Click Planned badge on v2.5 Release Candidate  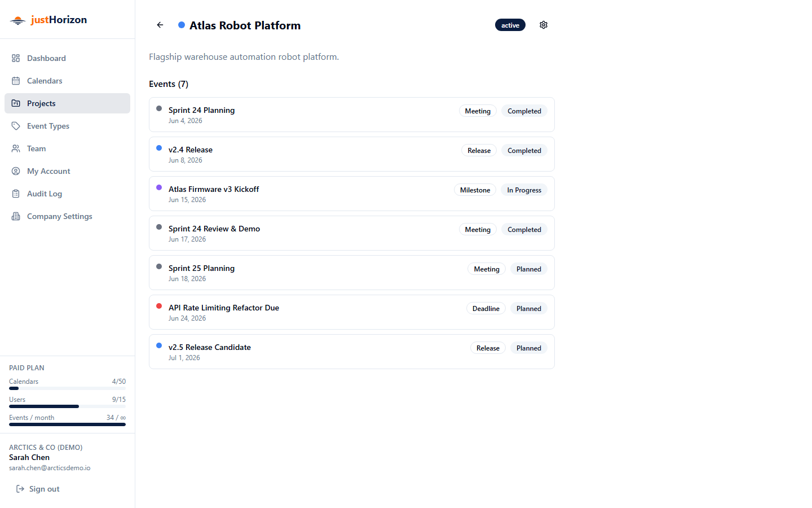click(x=529, y=348)
